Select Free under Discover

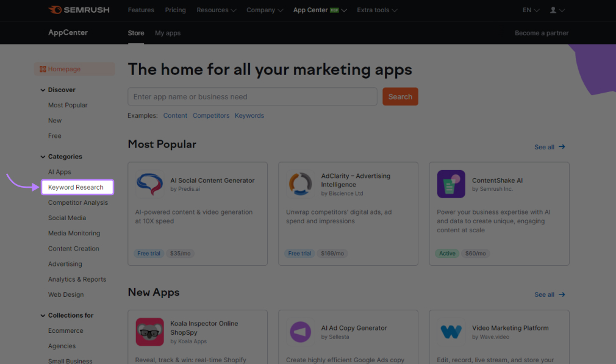55,136
